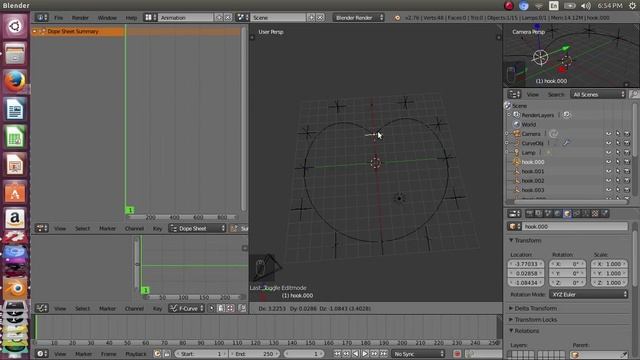Toggle auto keyframe record button
This screenshot has height=360, width=640.
[457, 354]
